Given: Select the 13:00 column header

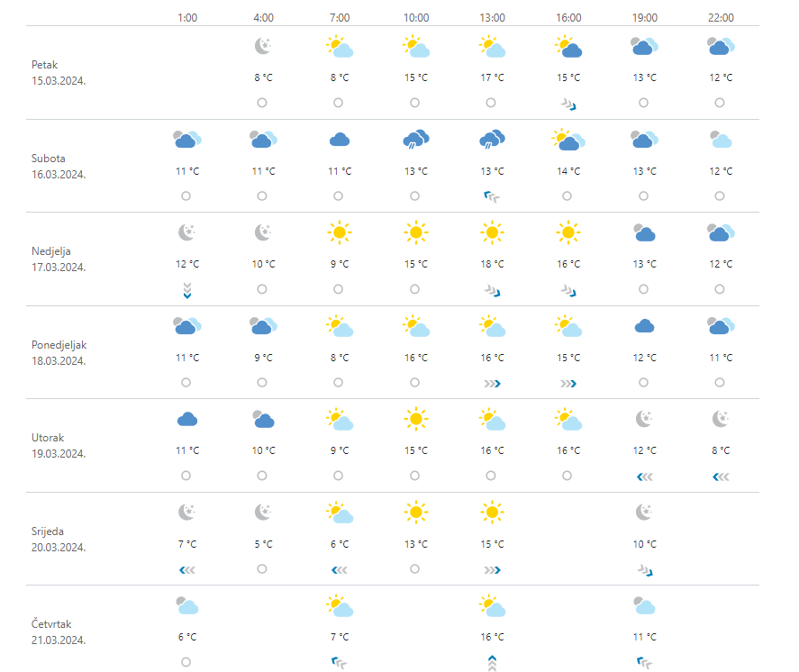Looking at the screenshot, I should (x=492, y=17).
